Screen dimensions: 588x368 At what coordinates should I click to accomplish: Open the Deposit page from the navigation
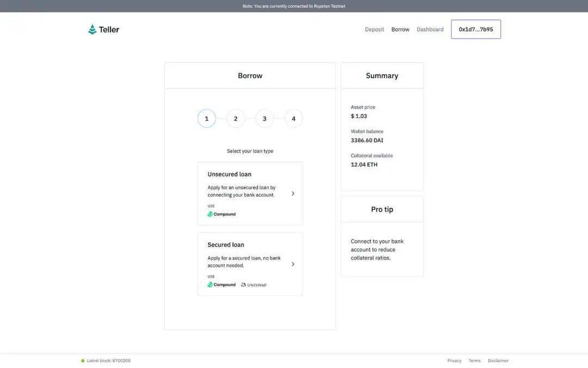click(374, 29)
